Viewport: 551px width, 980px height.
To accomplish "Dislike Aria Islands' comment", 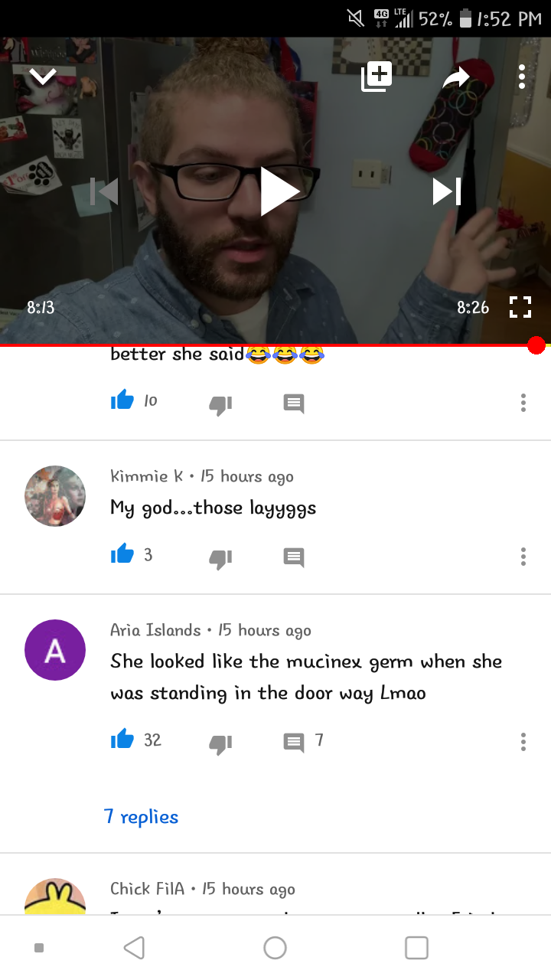I will pos(220,743).
